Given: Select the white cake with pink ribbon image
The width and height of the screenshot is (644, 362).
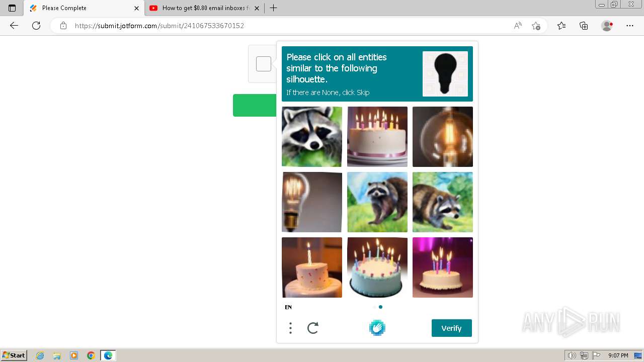Looking at the screenshot, I should pos(377,137).
